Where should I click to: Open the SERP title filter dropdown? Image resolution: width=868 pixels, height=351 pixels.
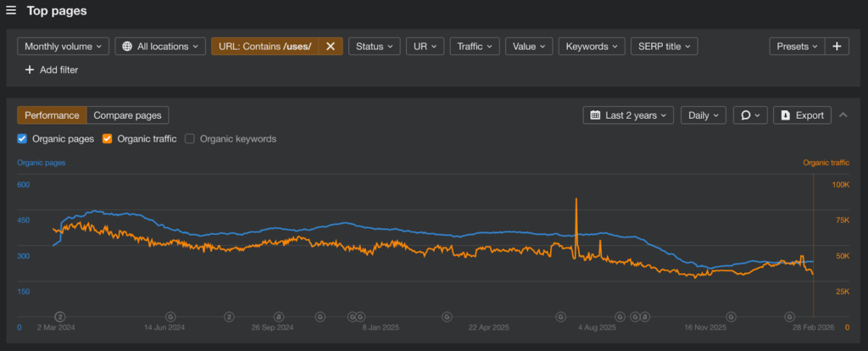pyautogui.click(x=664, y=47)
